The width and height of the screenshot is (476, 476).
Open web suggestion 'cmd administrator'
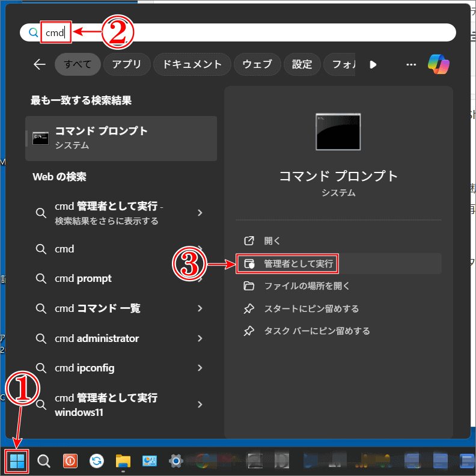[x=121, y=338]
